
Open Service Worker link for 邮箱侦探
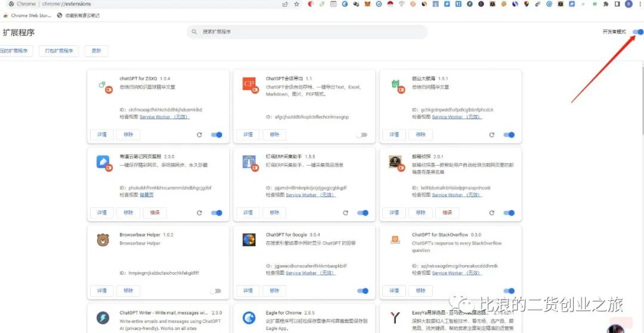click(457, 195)
